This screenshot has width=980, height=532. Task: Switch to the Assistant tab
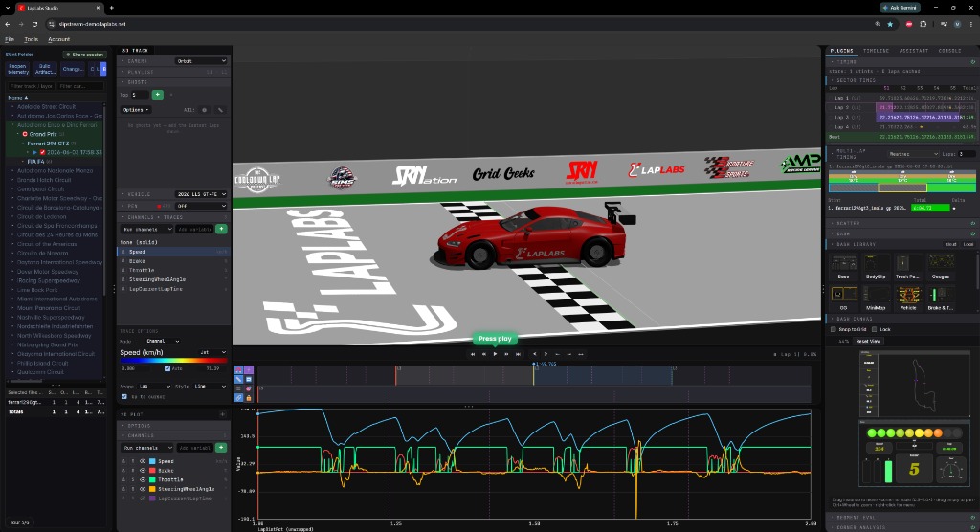[x=914, y=51]
